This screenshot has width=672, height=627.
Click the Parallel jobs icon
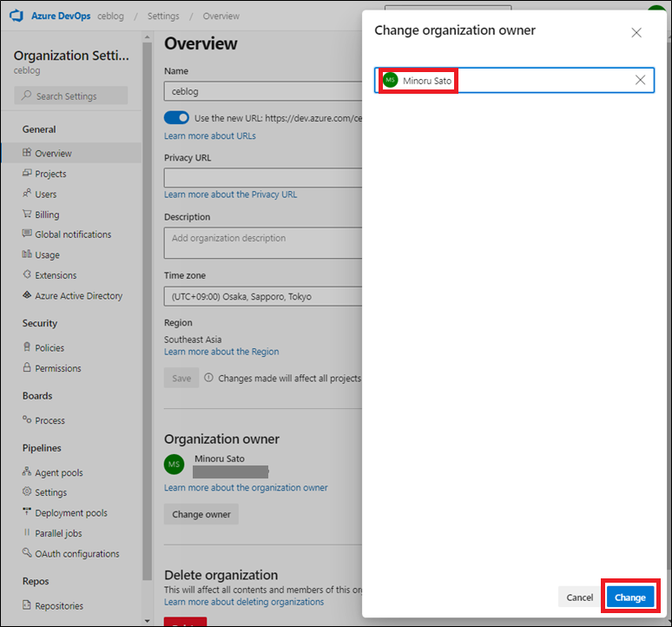(x=27, y=532)
